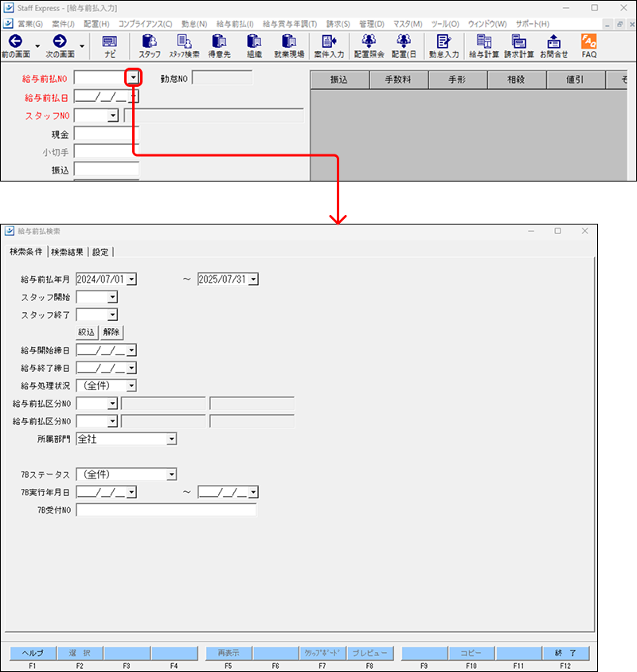Click the 終了 F12 button

click(565, 653)
